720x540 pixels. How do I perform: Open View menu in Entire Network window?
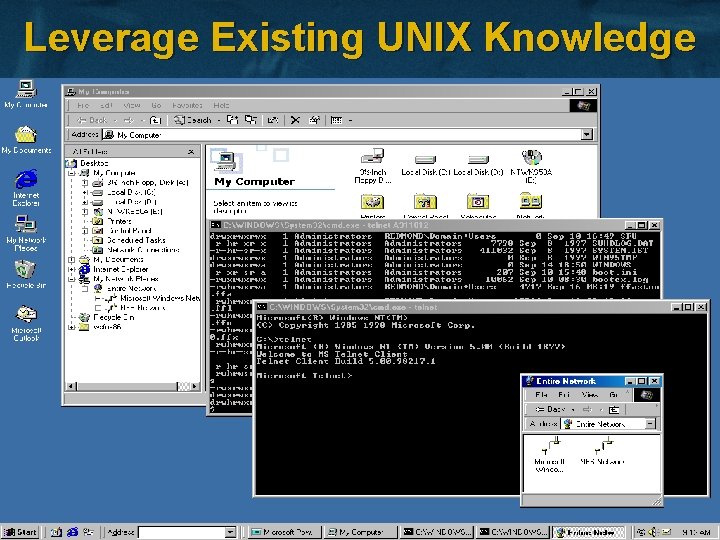589,395
